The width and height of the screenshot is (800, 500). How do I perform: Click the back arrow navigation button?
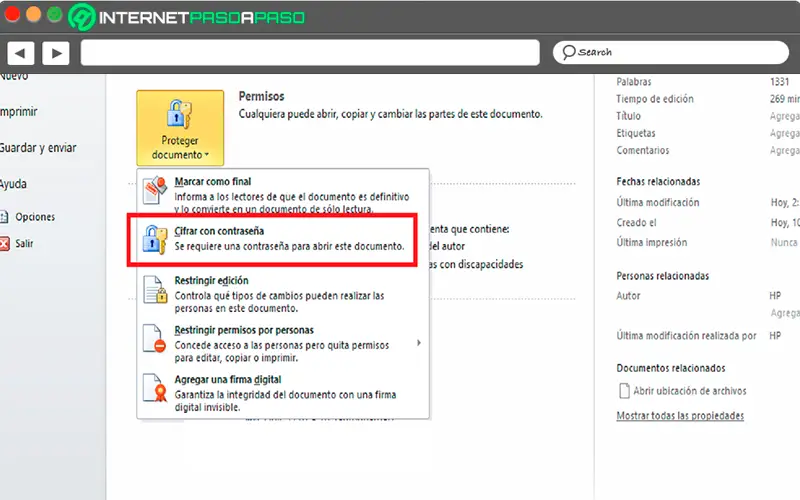point(20,53)
